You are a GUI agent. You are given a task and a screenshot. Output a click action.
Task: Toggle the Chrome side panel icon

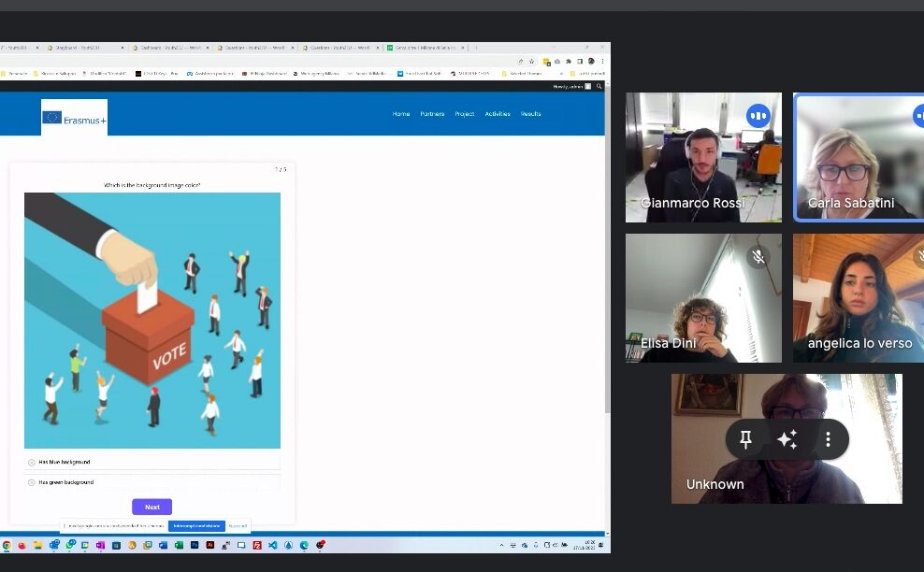click(580, 62)
